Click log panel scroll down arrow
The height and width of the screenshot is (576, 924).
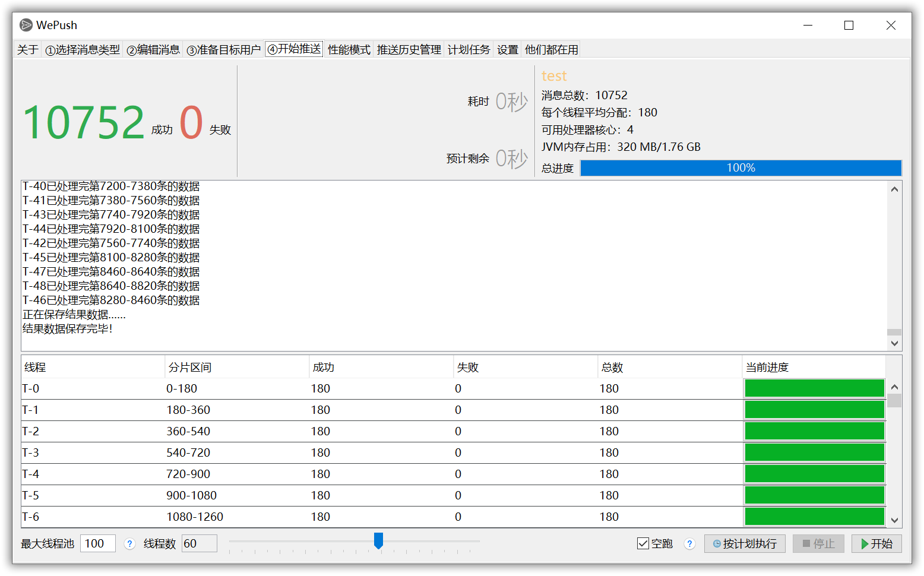point(894,343)
